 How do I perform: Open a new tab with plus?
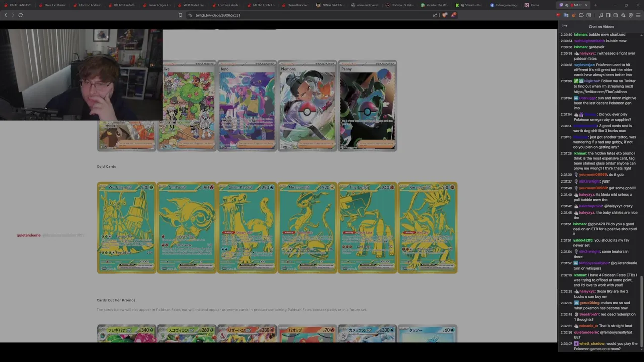tap(595, 5)
